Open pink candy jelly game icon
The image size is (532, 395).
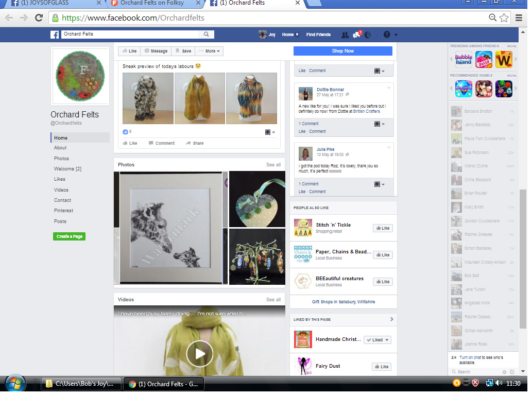[x=484, y=59]
